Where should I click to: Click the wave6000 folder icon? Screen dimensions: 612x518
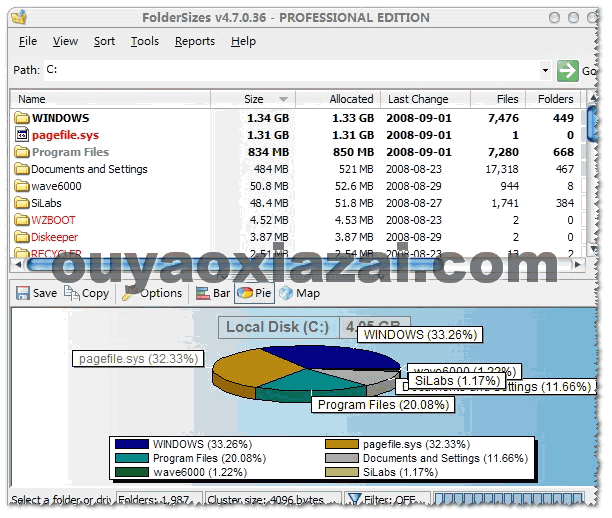22,186
